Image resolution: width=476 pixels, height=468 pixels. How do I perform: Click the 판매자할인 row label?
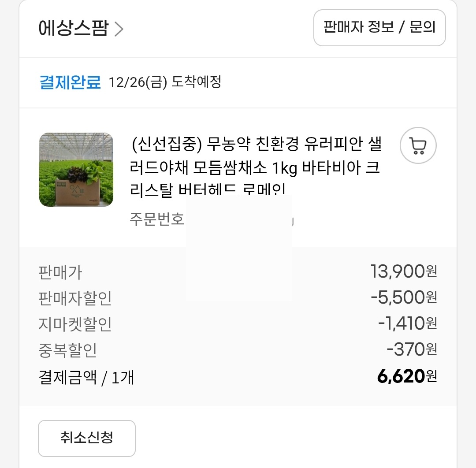point(75,299)
